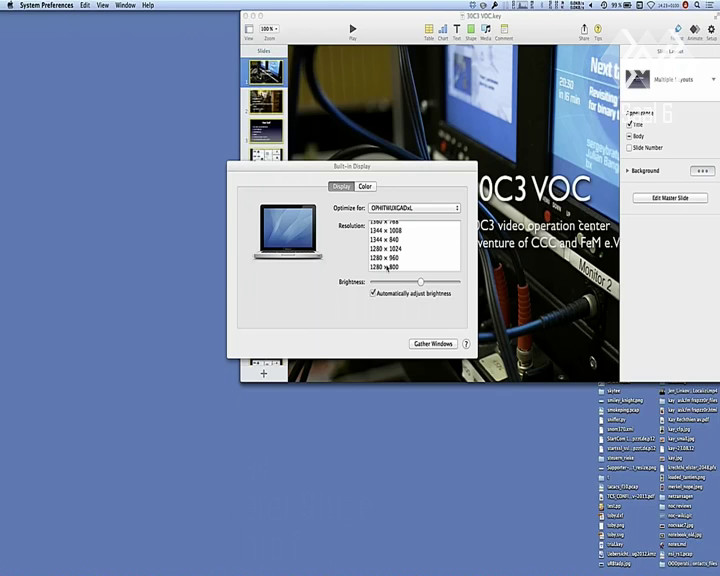
Task: Click the Wi-Fi status icon in the menu bar
Action: point(651,5)
